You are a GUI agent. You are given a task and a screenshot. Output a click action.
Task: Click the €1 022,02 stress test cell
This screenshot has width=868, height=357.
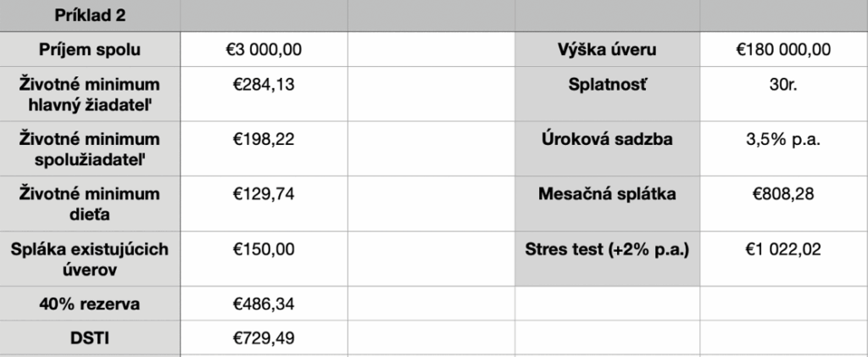pyautogui.click(x=784, y=259)
